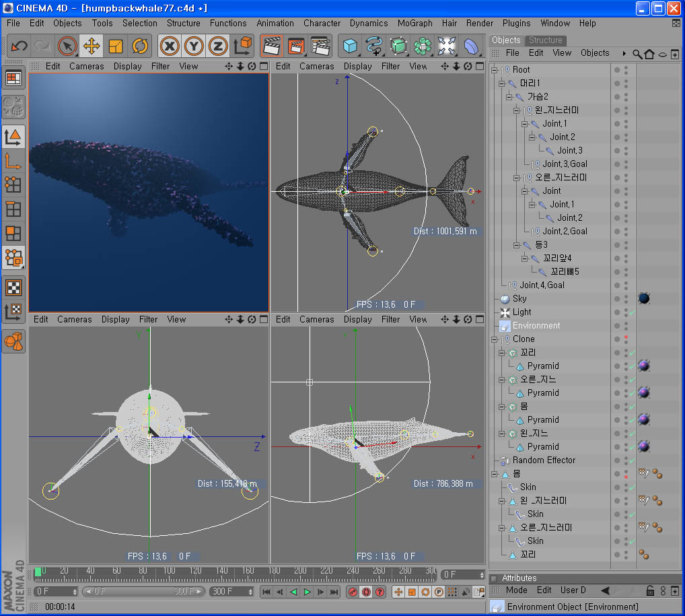Click the search icon in Objects manager
Viewport: 685px width, 616px height.
click(637, 54)
